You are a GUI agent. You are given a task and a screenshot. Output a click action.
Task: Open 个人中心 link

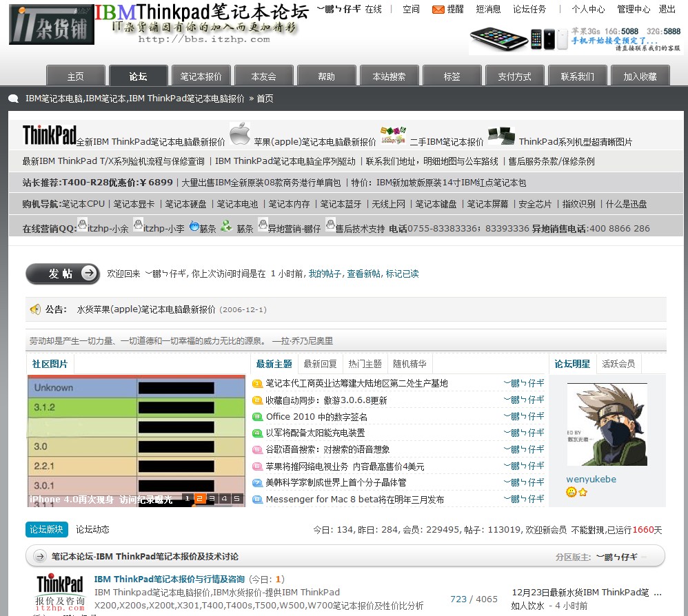[x=588, y=9]
